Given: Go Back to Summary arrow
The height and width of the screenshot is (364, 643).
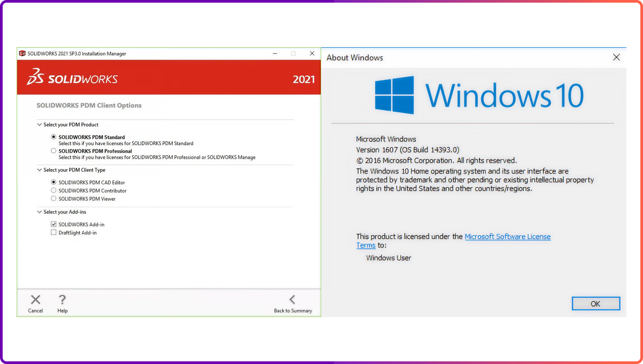Looking at the screenshot, I should (292, 300).
